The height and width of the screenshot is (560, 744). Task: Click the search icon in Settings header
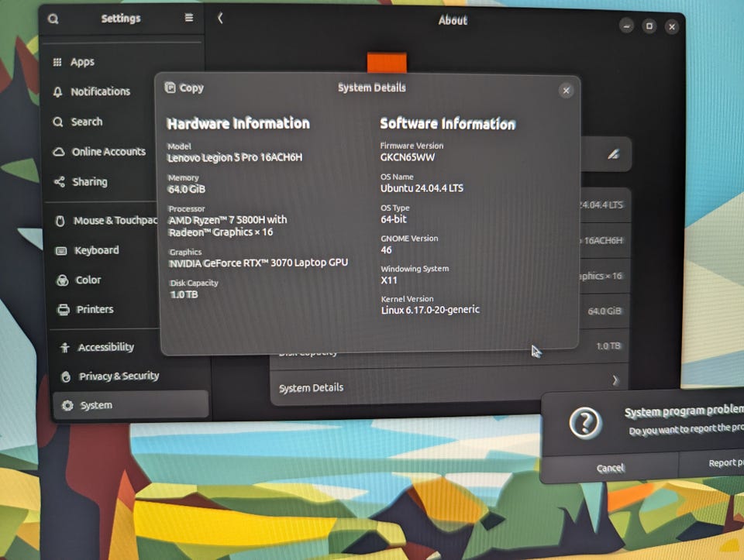(x=53, y=19)
